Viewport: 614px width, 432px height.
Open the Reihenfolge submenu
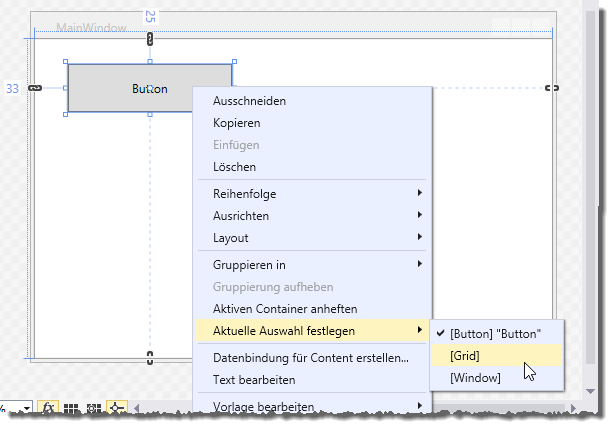[312, 194]
